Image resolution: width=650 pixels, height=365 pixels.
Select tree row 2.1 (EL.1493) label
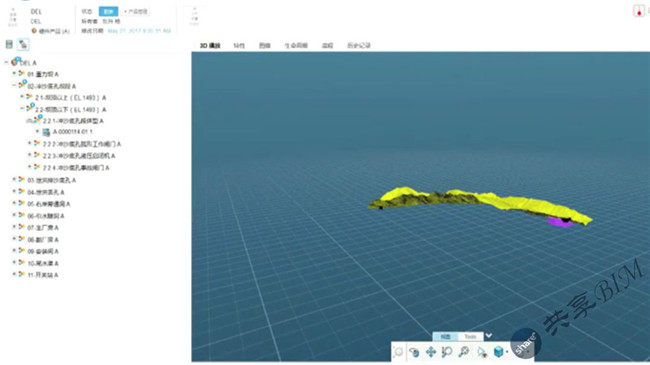(x=70, y=98)
